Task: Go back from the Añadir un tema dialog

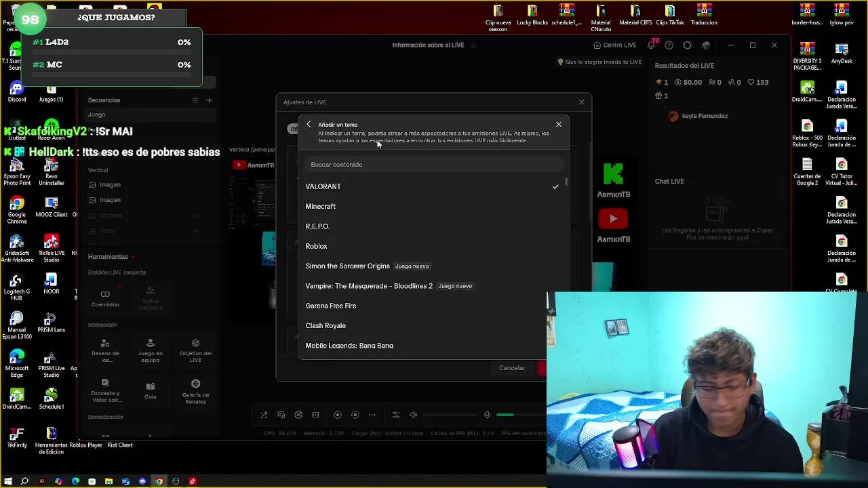Action: point(309,125)
